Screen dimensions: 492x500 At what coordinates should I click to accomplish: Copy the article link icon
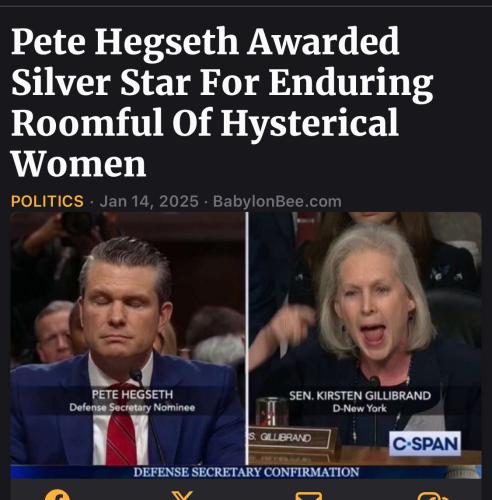point(433,496)
